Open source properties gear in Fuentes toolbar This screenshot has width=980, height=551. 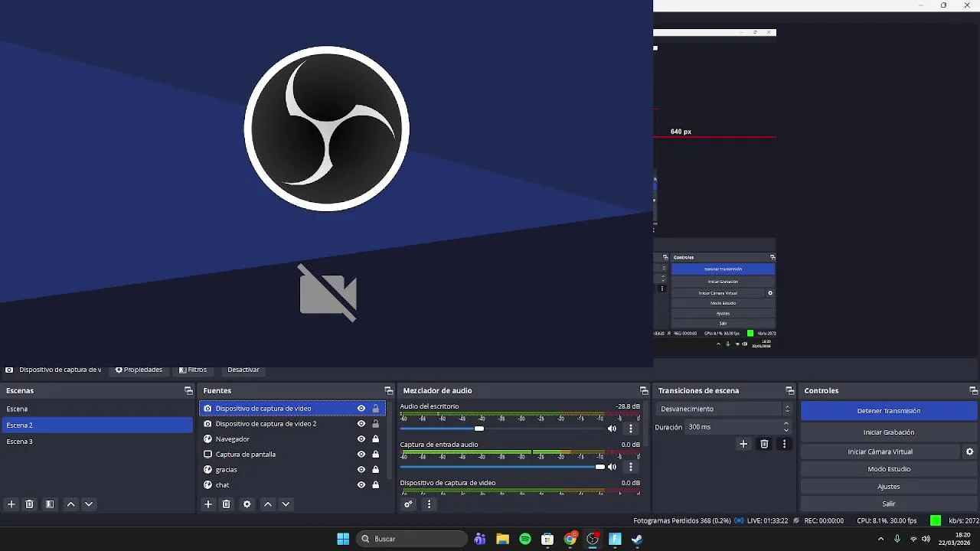(x=247, y=504)
